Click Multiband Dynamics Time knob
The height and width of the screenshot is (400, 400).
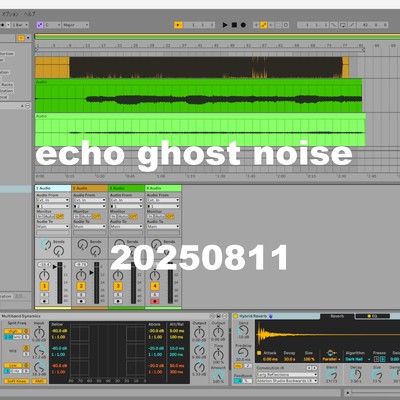218,354
